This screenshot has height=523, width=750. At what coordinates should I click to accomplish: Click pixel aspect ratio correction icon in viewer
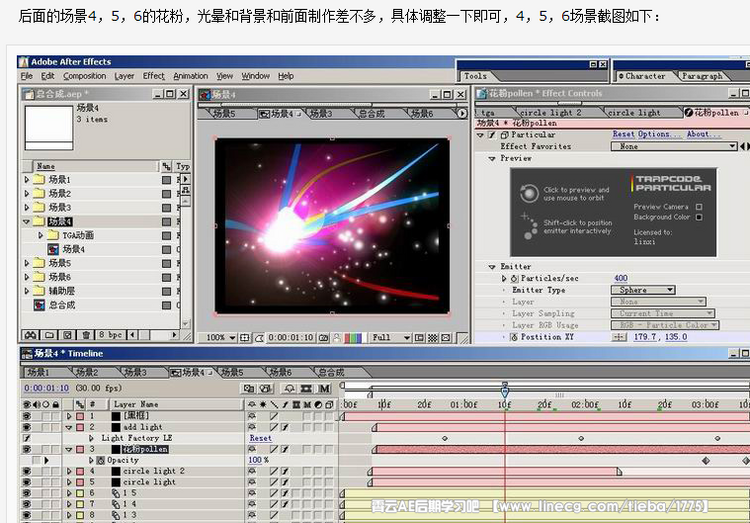pyautogui.click(x=446, y=338)
